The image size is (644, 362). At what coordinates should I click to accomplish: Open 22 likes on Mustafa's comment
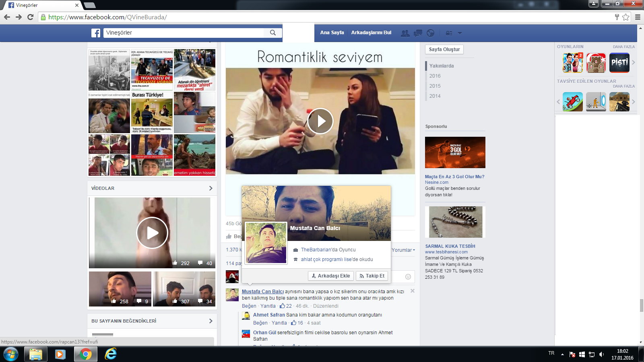point(286,306)
